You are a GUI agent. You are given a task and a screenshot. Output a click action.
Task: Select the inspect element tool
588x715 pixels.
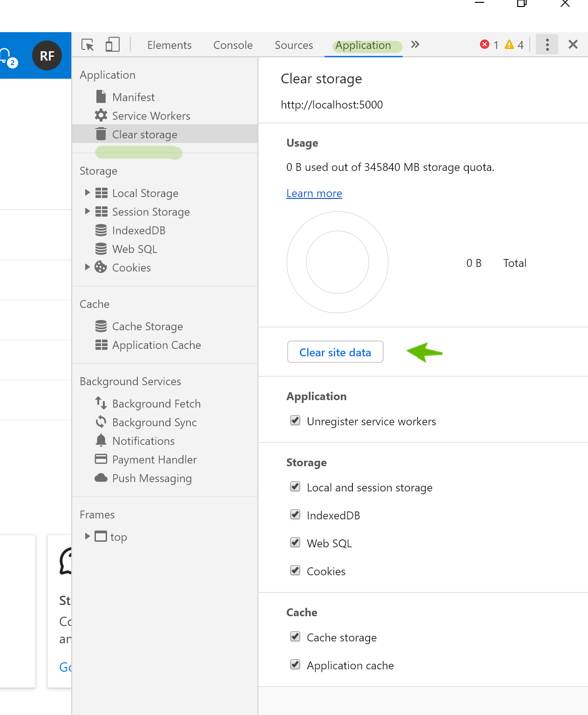(88, 45)
